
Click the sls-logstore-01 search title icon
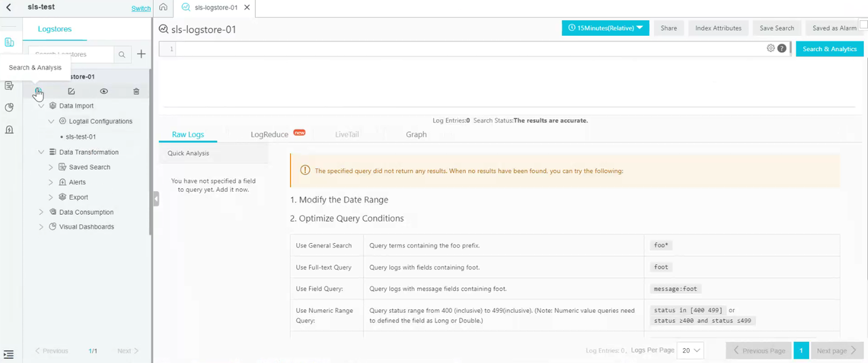pos(163,29)
